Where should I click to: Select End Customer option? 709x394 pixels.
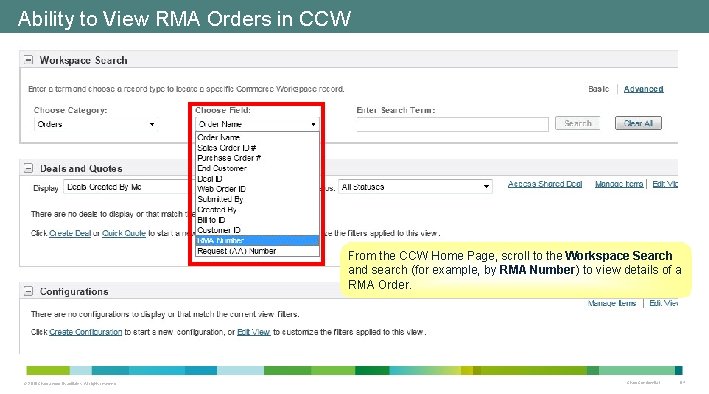click(257, 168)
